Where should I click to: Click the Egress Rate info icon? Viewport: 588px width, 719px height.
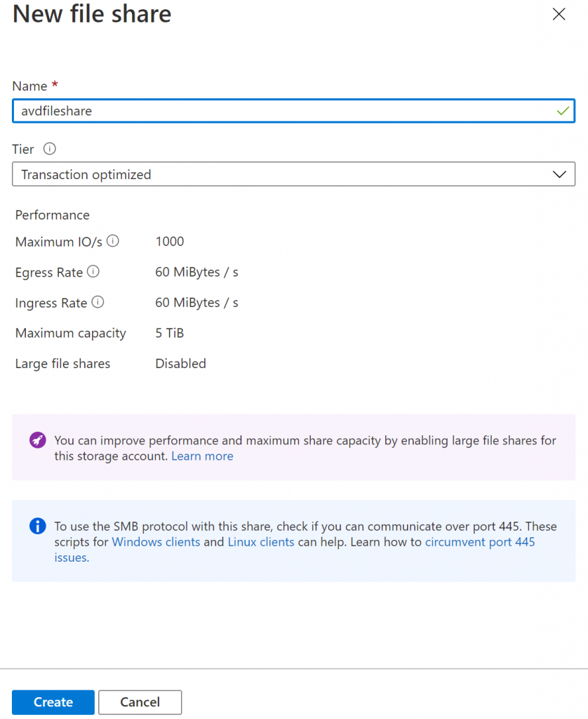click(x=93, y=272)
